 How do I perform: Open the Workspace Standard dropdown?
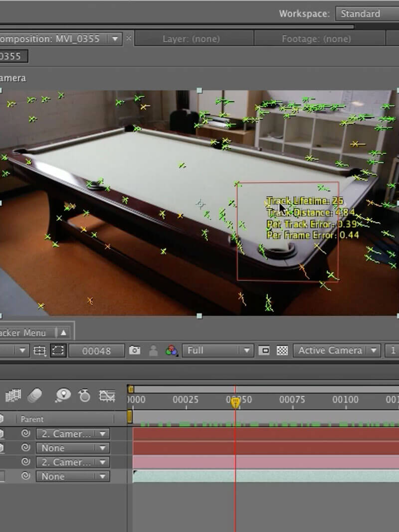click(x=367, y=13)
